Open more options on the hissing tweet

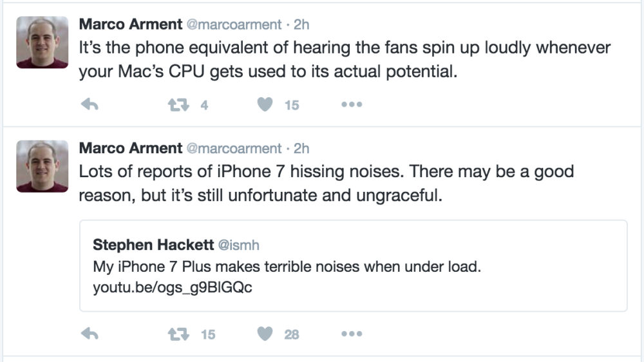[352, 334]
